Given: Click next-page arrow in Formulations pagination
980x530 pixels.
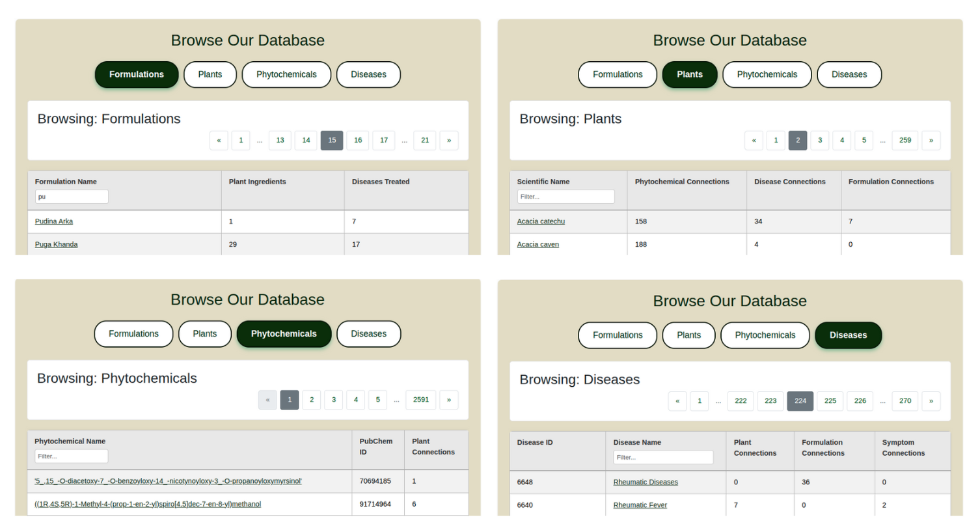Looking at the screenshot, I should point(448,141).
